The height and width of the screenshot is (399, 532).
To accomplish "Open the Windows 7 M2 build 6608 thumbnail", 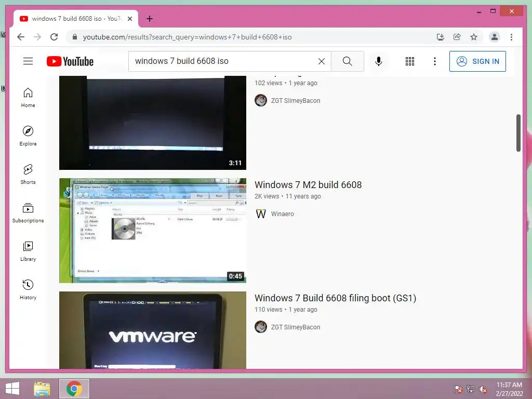I will (153, 230).
